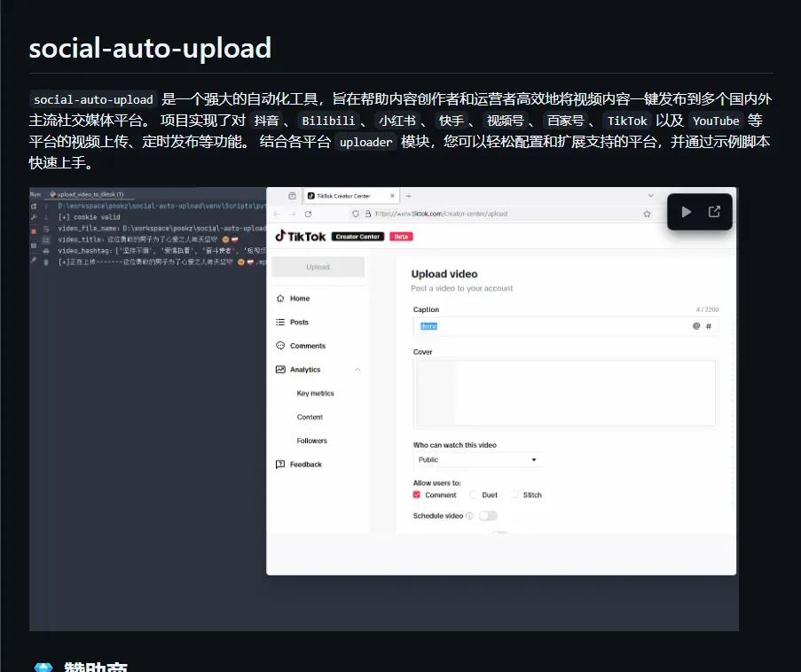Click the inline code 'uploader'
Screen dimensions: 801x672
click(x=365, y=142)
